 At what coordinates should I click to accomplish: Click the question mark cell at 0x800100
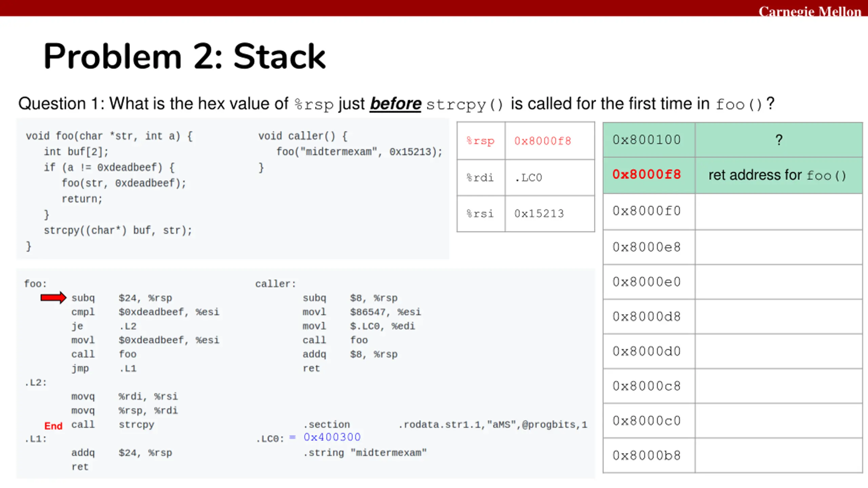779,140
